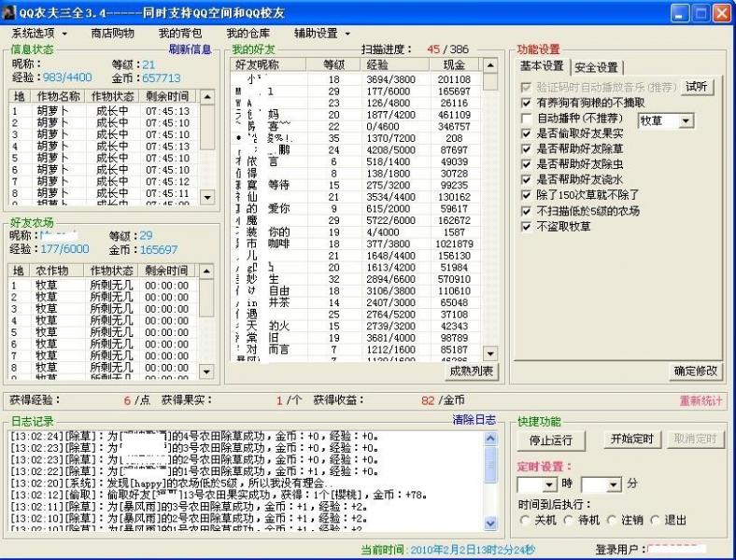736x560 pixels.
Task: Toggle 有养狗有狗粮的不摘取 checkbox
Action: coord(526,103)
